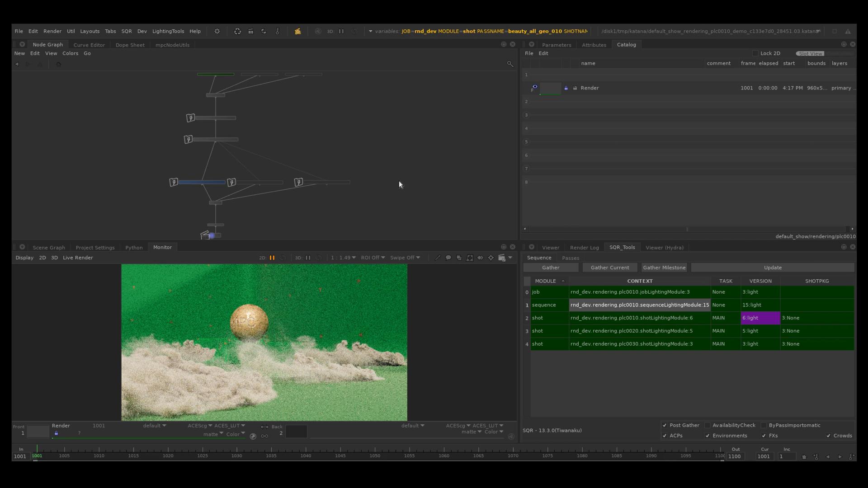Switch to the Render Log tab
The height and width of the screenshot is (488, 868).
pos(584,248)
